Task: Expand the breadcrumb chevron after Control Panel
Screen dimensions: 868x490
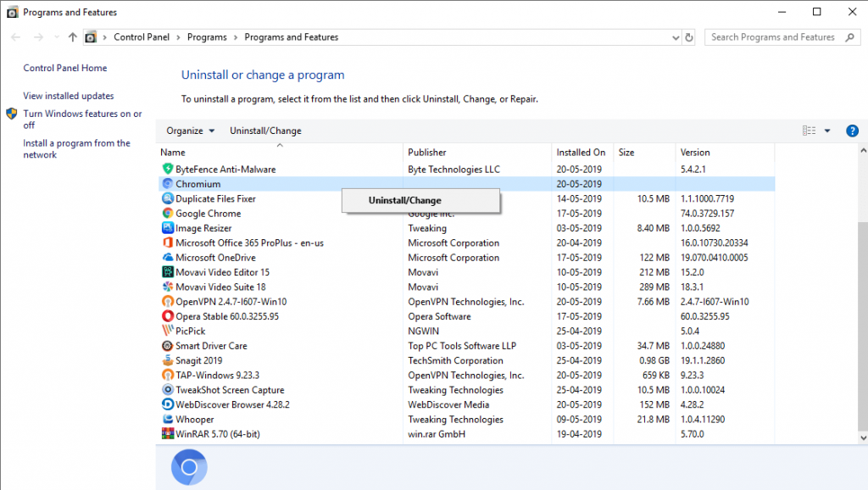Action: tap(178, 37)
